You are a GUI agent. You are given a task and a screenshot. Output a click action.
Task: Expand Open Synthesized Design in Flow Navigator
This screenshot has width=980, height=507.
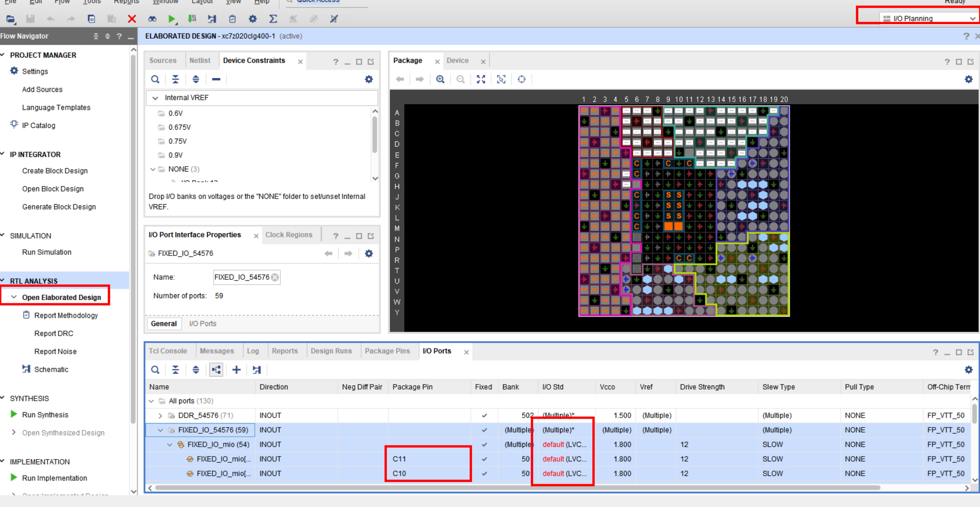14,432
